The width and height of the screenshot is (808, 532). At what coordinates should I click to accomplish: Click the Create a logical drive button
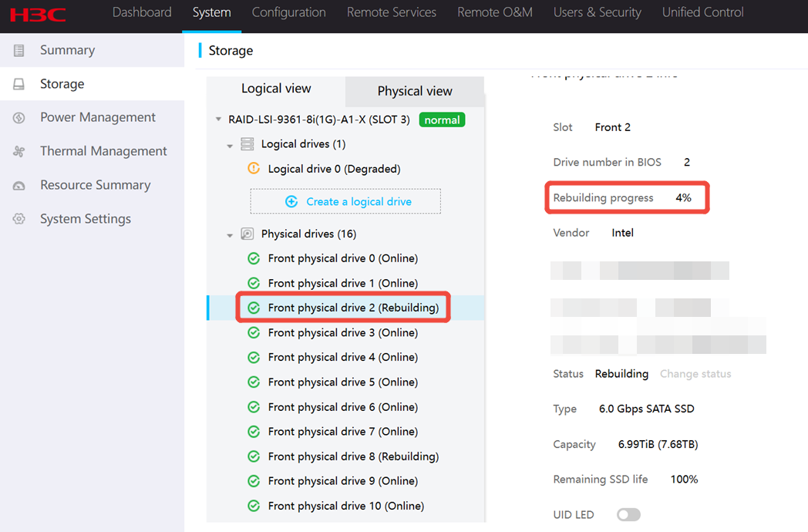[x=345, y=201]
